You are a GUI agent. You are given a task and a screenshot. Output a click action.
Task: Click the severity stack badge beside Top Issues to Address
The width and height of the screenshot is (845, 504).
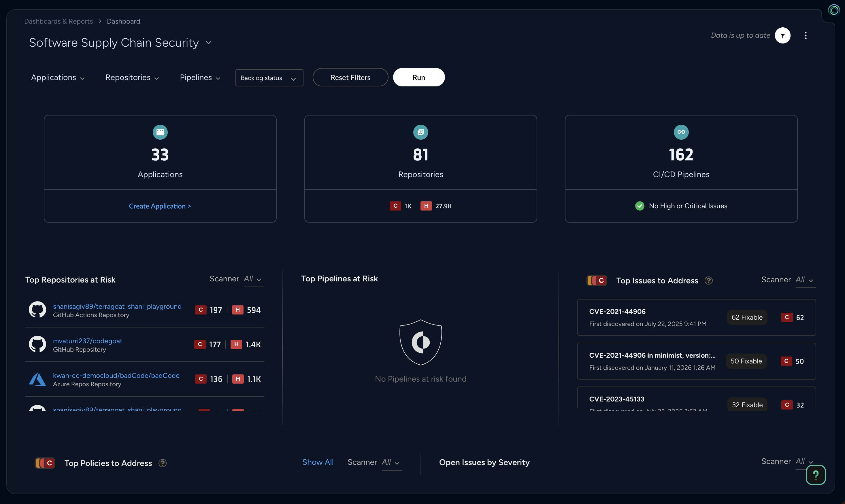pos(596,280)
